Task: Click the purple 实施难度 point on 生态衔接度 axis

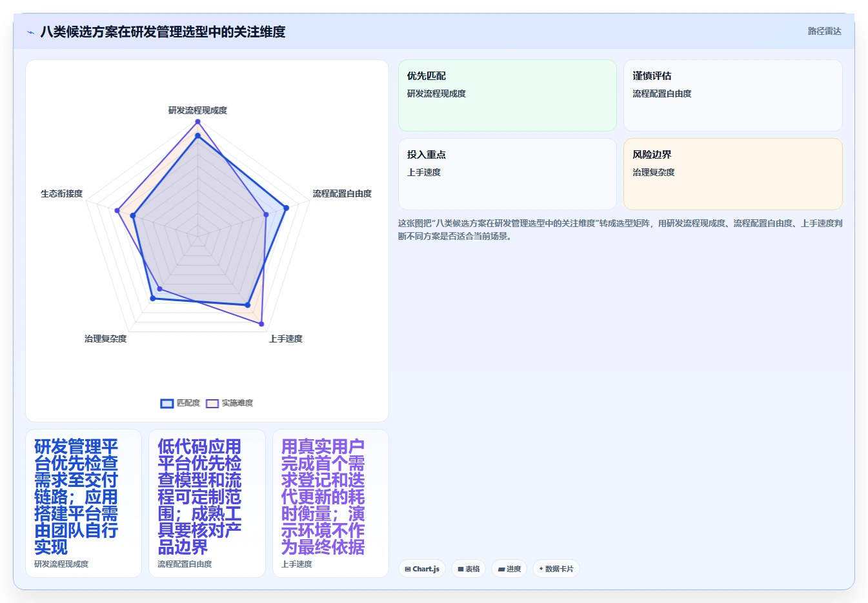Action: [x=117, y=210]
